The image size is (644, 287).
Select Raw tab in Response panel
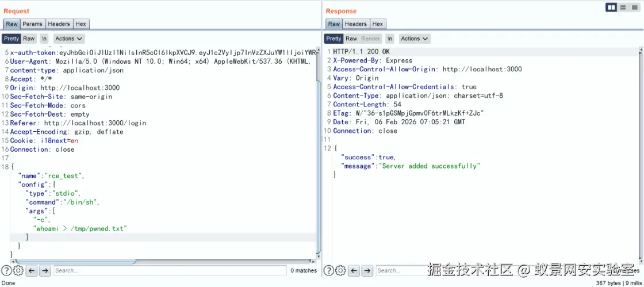(334, 24)
